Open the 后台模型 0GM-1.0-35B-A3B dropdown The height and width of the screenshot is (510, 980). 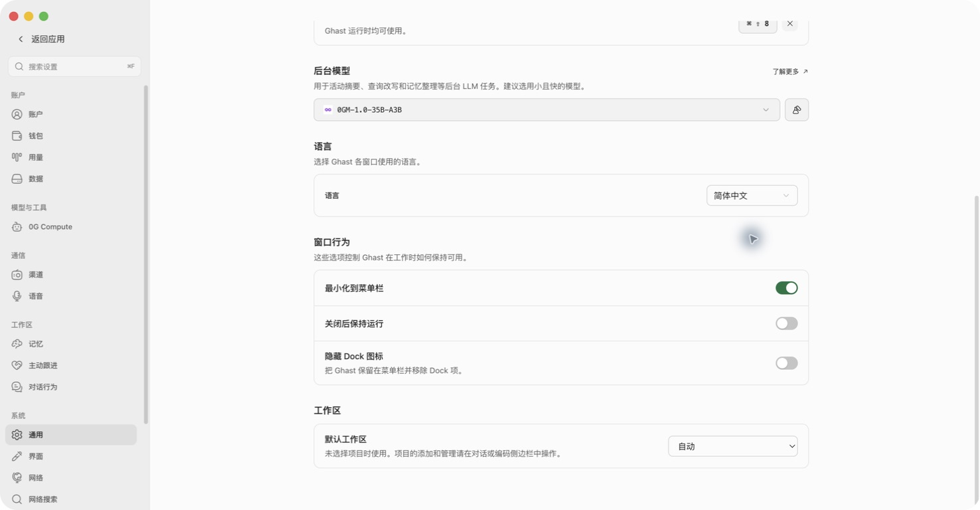point(546,110)
